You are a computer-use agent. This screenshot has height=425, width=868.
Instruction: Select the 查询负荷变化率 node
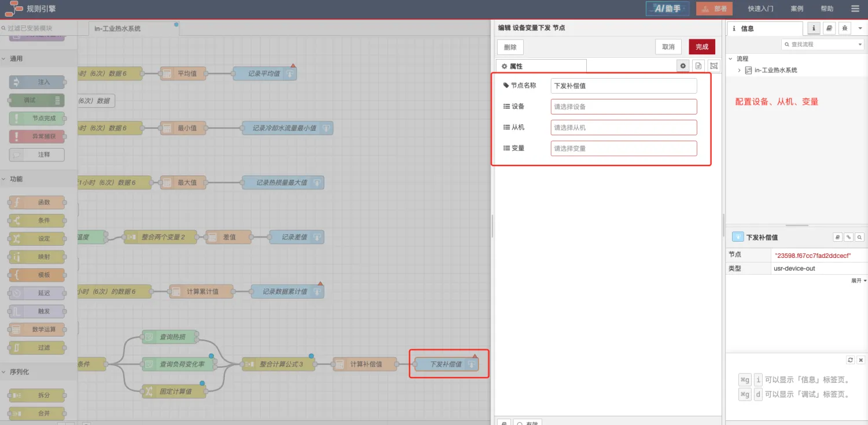[178, 364]
